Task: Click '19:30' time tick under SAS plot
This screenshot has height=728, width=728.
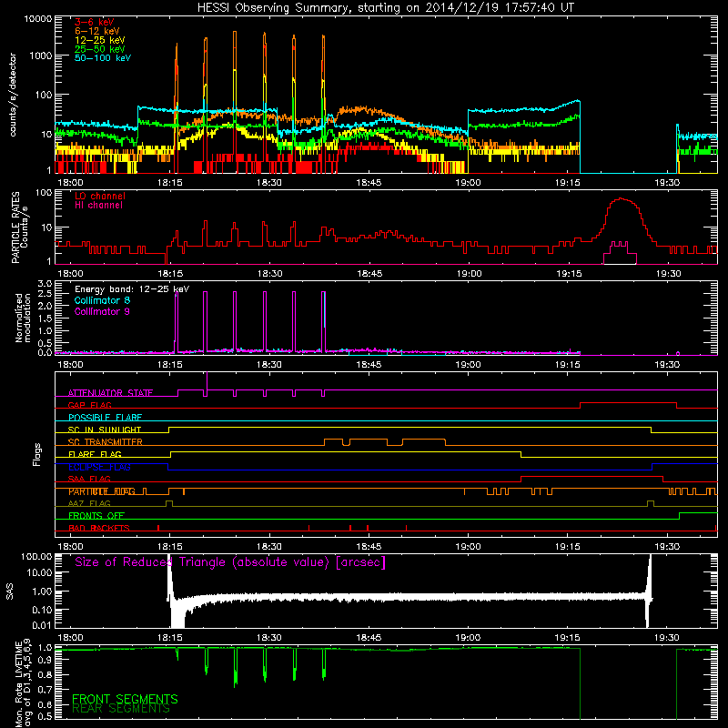Action: (x=667, y=638)
